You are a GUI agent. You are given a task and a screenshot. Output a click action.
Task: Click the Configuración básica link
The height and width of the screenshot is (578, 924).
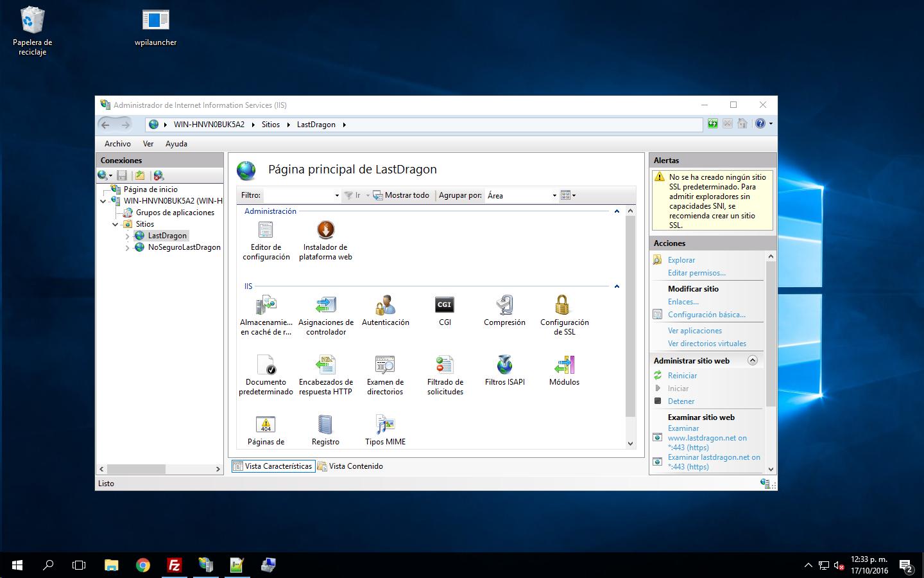click(x=706, y=315)
